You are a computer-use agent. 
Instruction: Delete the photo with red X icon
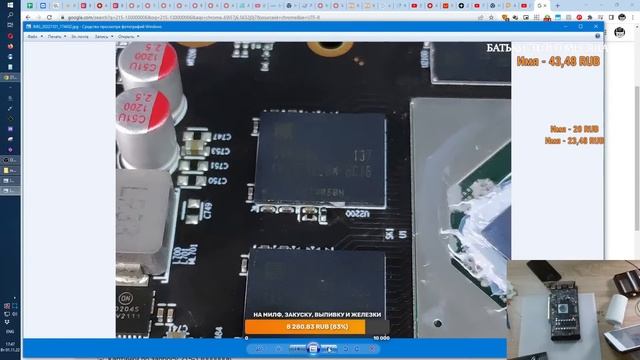point(372,349)
